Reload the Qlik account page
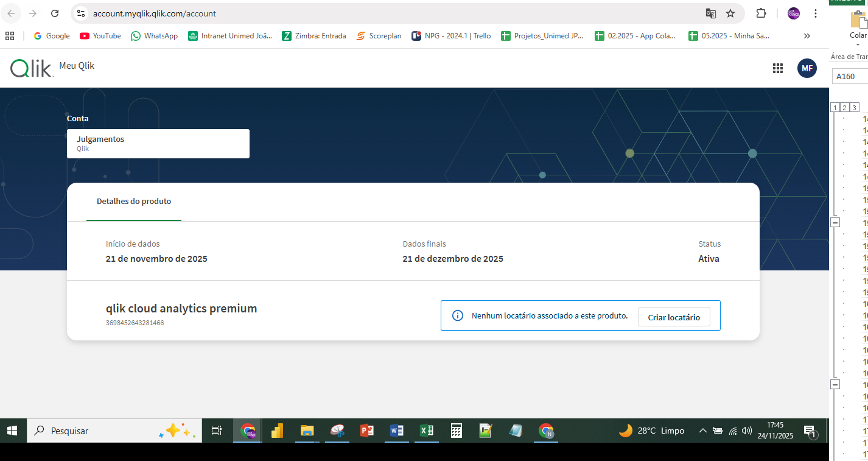Image resolution: width=868 pixels, height=461 pixels. coord(55,13)
